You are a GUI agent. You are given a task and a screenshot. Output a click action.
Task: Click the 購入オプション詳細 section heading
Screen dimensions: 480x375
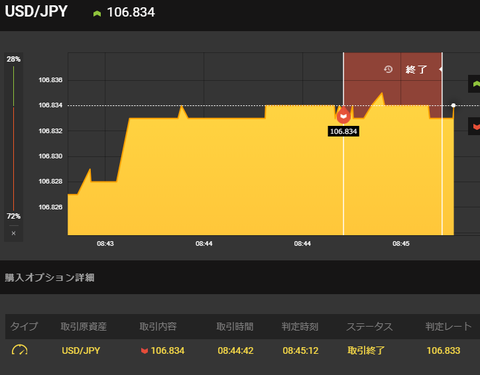(x=49, y=277)
